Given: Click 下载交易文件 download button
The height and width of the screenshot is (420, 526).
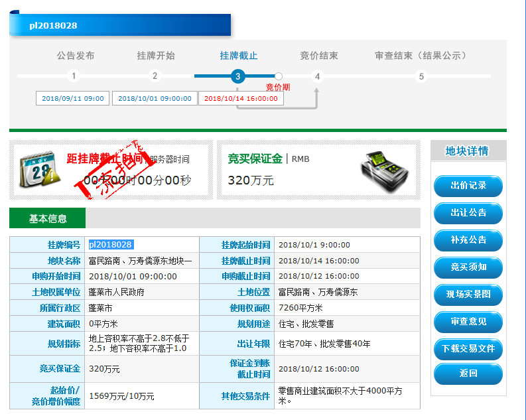Looking at the screenshot, I should click(468, 349).
